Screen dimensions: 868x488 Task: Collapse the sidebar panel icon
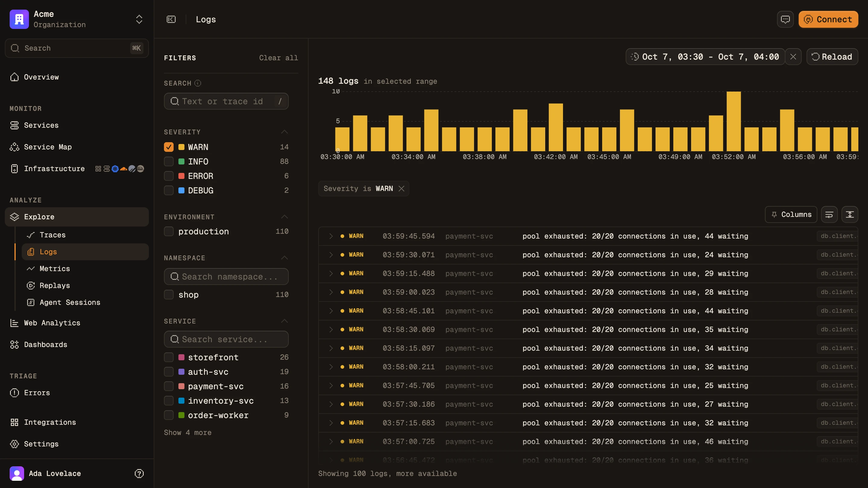click(x=171, y=19)
